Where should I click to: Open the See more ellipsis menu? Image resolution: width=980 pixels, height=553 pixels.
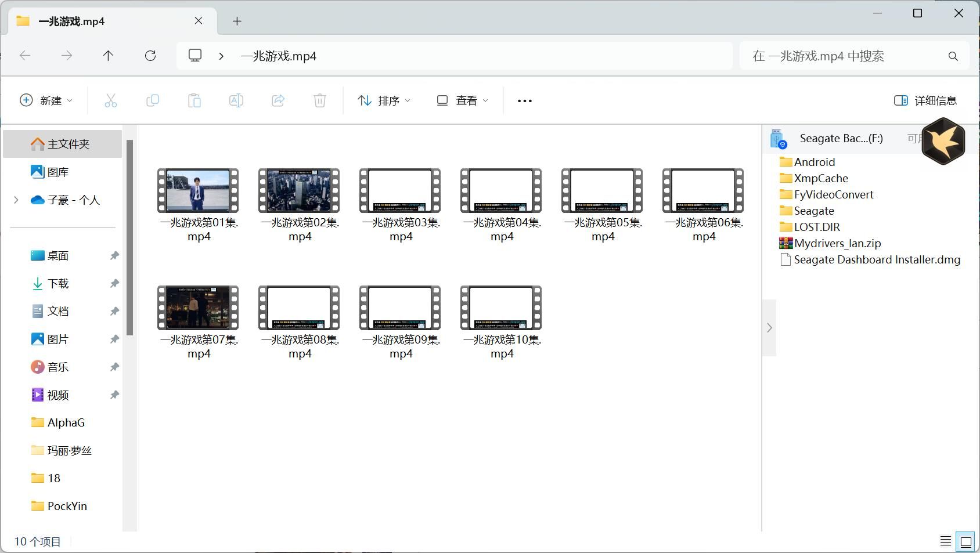pyautogui.click(x=525, y=100)
